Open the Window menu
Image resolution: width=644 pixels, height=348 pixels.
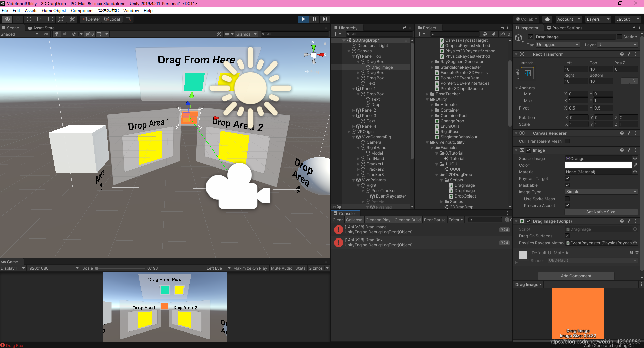pos(131,10)
